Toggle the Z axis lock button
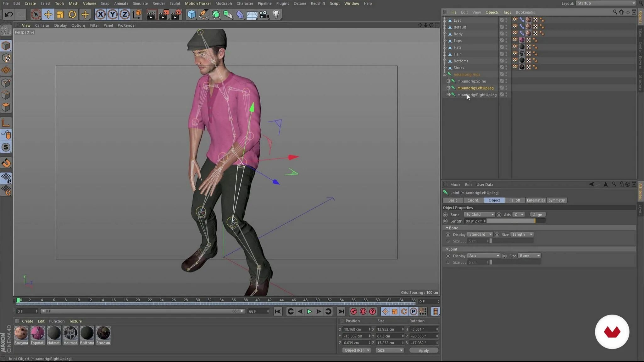Image resolution: width=644 pixels, height=362 pixels. (x=125, y=14)
